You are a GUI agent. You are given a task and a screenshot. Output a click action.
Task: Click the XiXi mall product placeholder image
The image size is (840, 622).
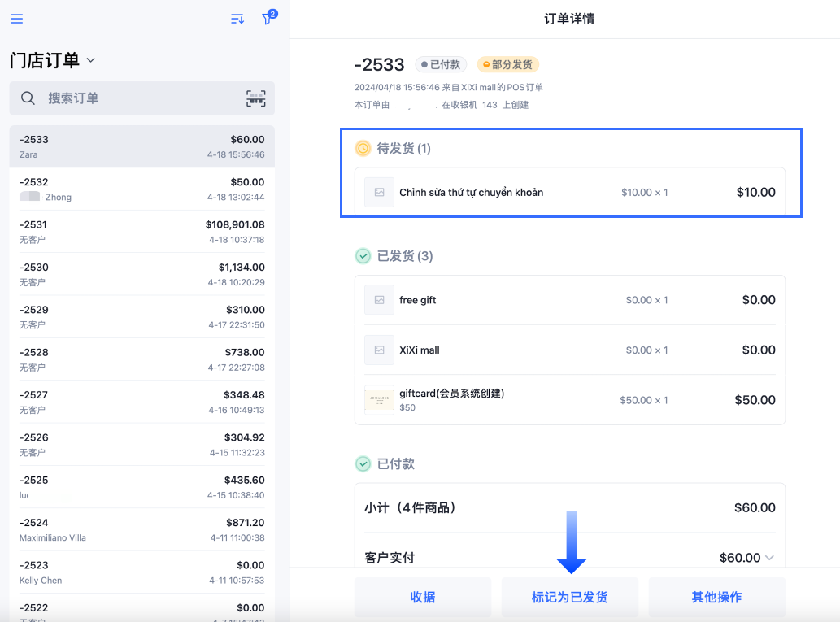pyautogui.click(x=379, y=350)
